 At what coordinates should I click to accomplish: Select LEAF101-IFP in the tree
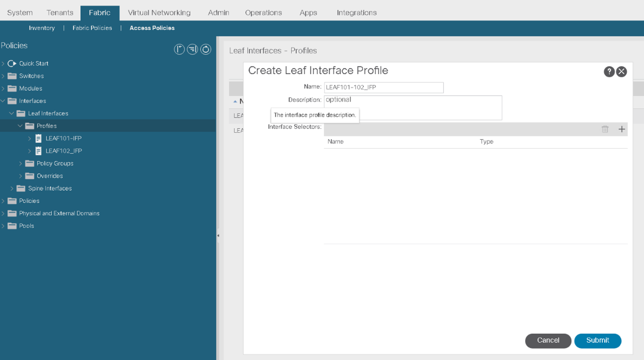63,138
